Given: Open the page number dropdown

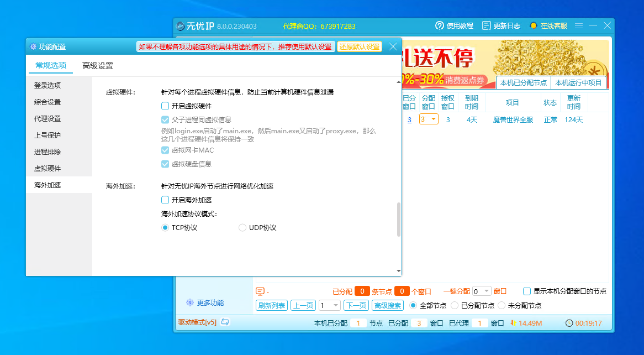Looking at the screenshot, I should (330, 305).
